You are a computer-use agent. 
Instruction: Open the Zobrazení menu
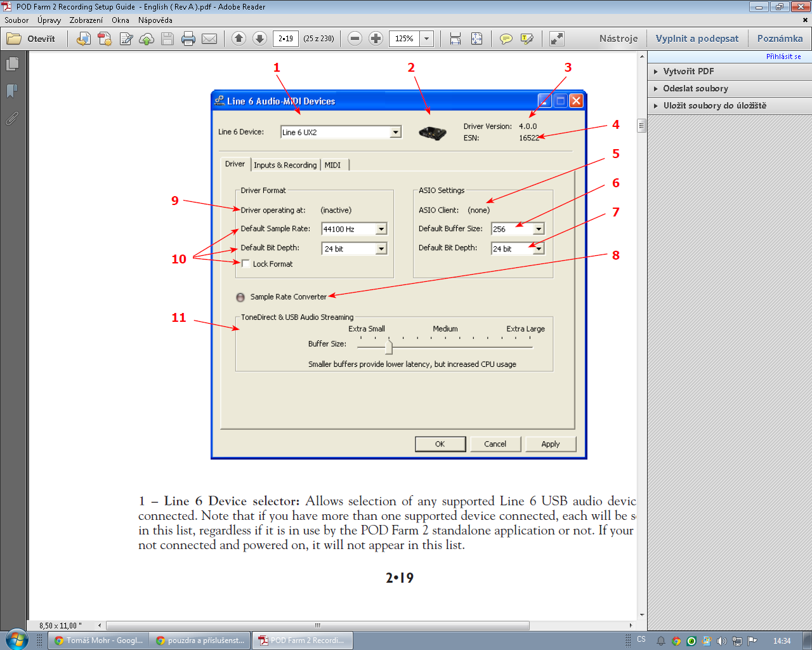[x=86, y=20]
